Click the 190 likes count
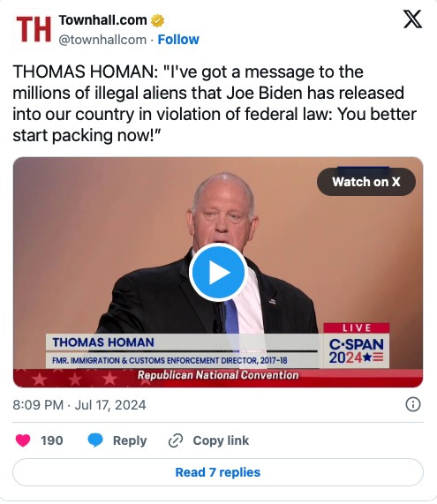This screenshot has width=437, height=504. [x=52, y=440]
